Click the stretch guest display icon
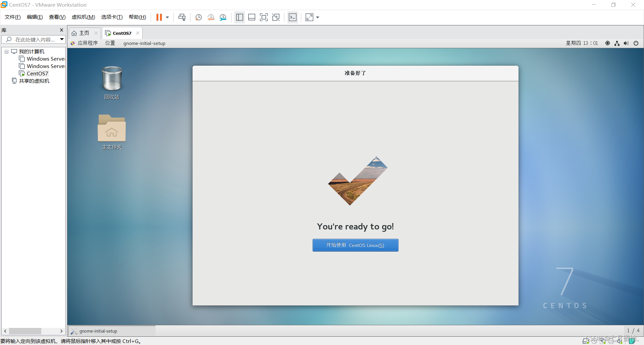This screenshot has width=644, height=345. coord(309,17)
